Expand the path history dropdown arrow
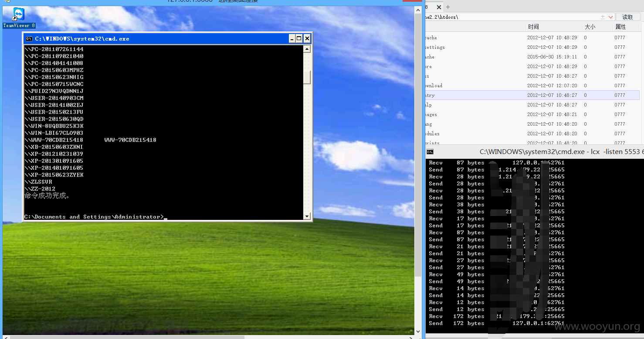Image resolution: width=644 pixels, height=339 pixels. point(611,17)
